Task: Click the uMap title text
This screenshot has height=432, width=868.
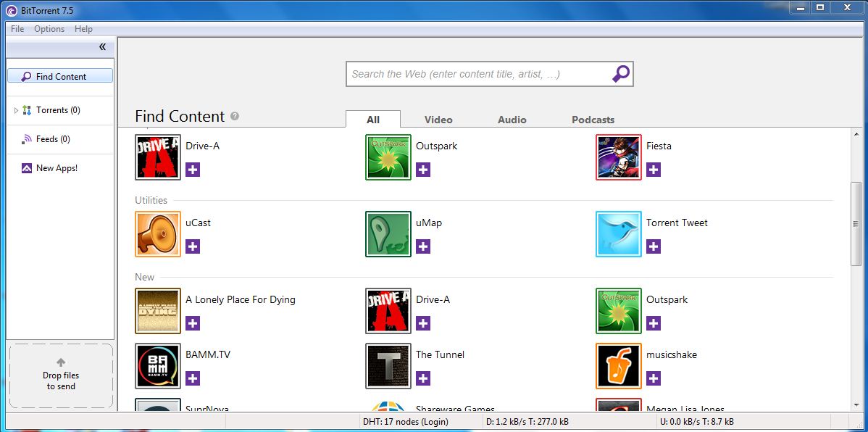Action: click(x=429, y=223)
